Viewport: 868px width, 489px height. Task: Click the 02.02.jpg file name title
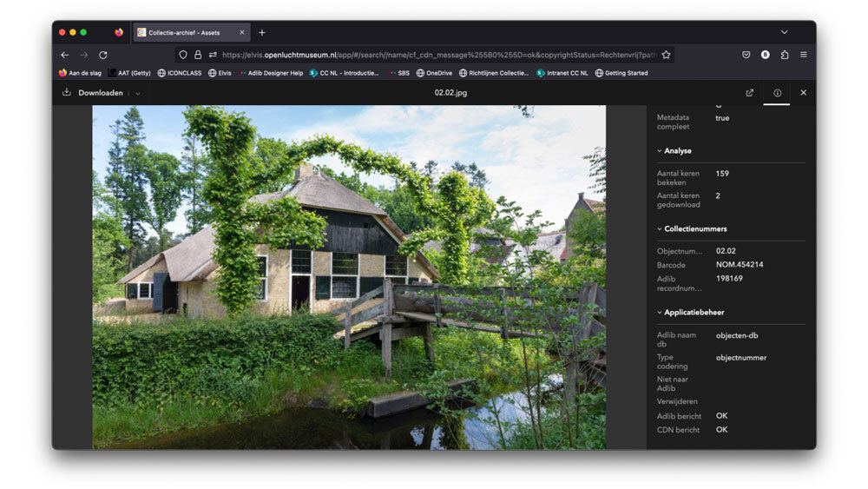450,92
